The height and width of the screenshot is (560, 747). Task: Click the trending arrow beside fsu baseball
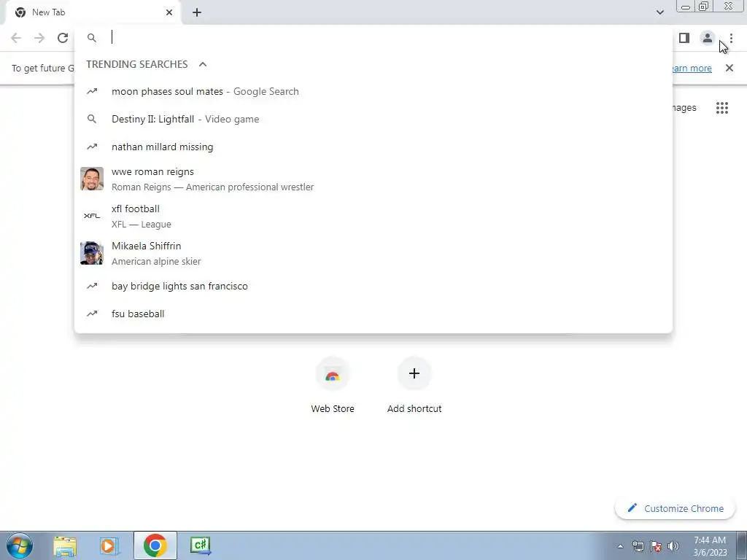(x=92, y=314)
